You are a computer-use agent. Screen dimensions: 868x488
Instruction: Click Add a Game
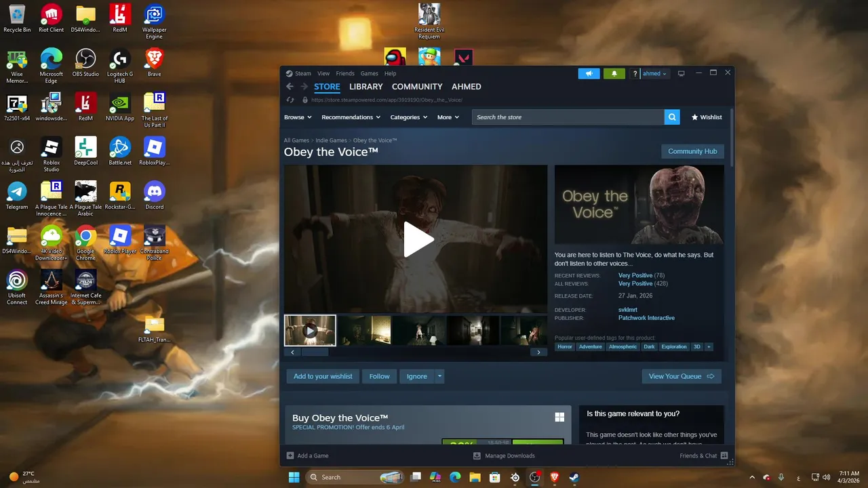pyautogui.click(x=307, y=455)
